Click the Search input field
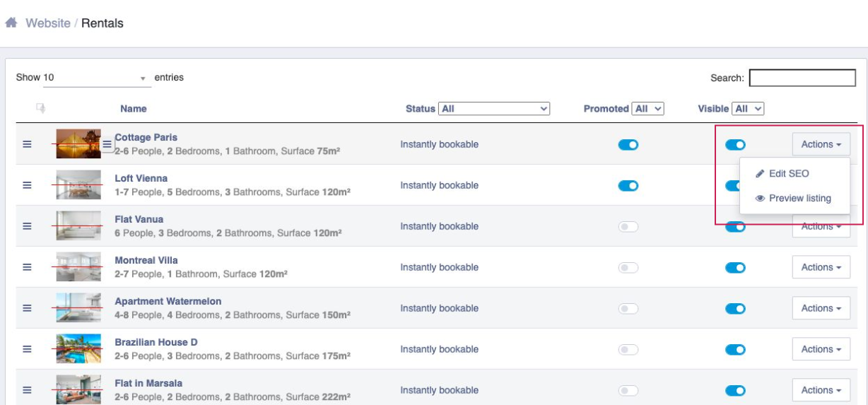This screenshot has height=405, width=868. (x=802, y=78)
